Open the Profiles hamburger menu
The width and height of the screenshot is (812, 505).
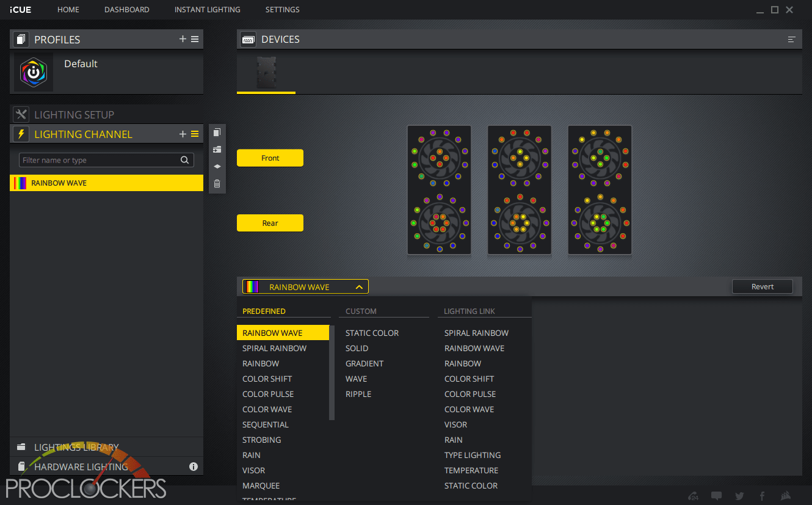click(195, 39)
